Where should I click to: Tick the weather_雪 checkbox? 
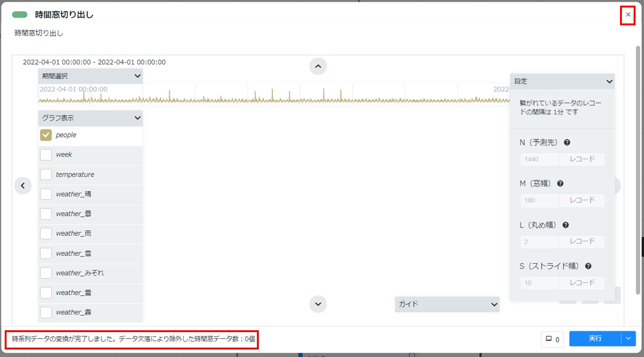[46, 253]
